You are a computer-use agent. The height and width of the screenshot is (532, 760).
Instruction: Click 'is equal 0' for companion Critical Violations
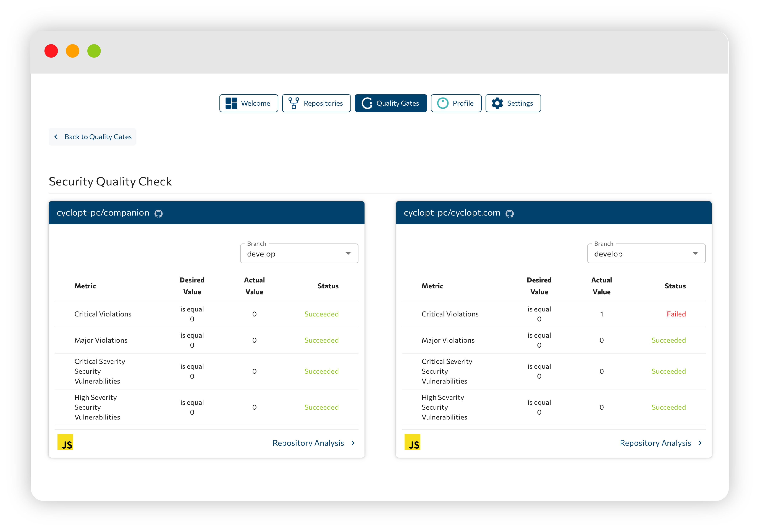pos(192,314)
